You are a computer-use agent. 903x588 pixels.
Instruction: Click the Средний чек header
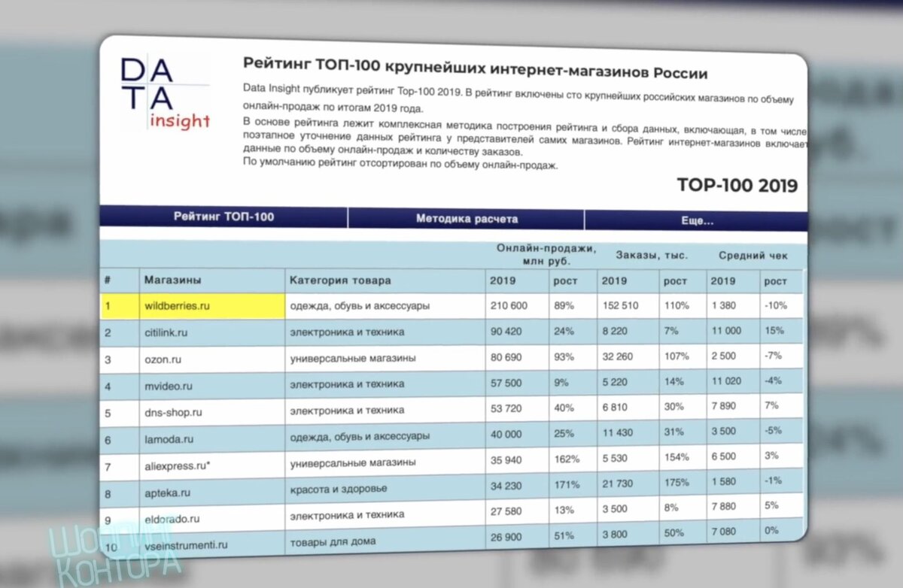pos(753,256)
